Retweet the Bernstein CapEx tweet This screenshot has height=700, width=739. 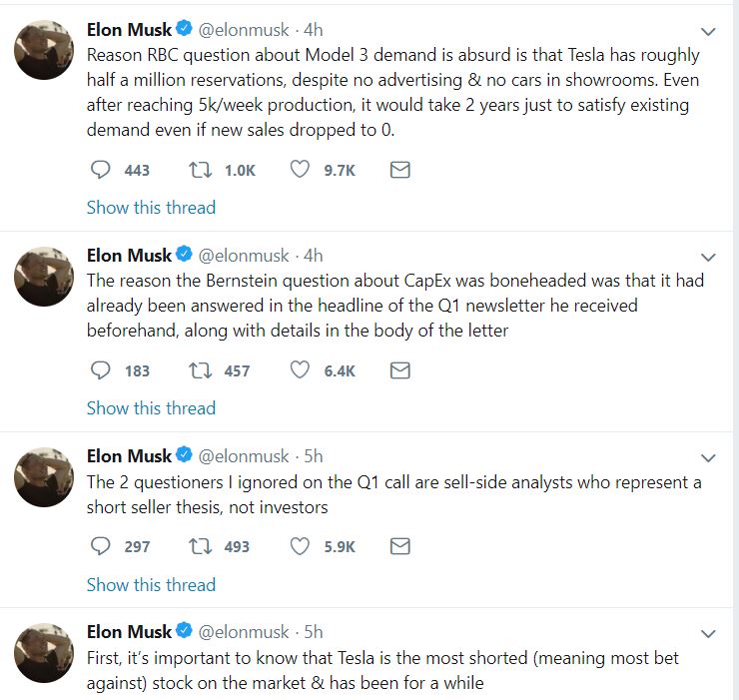pyautogui.click(x=200, y=370)
